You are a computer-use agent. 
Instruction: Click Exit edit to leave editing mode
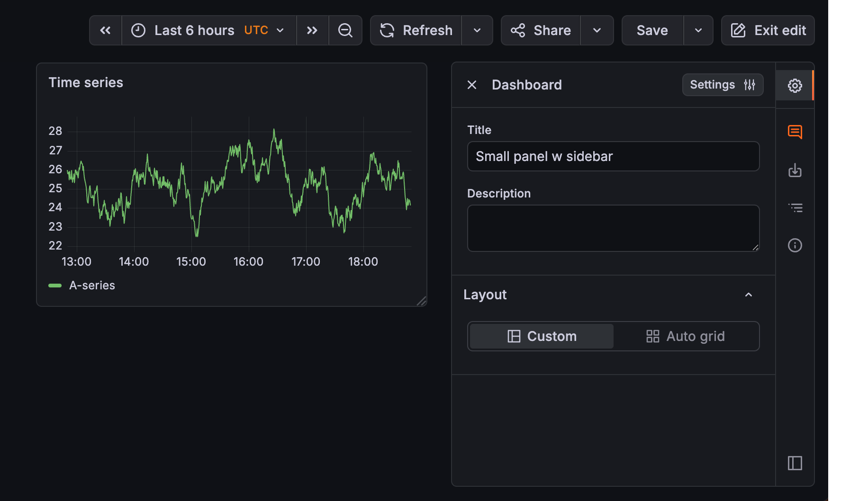click(767, 30)
